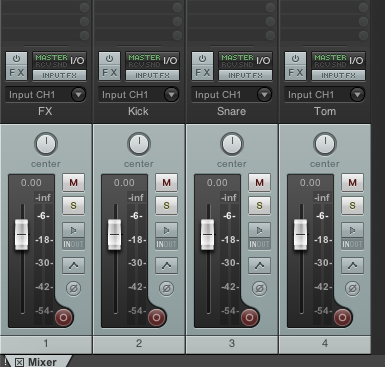Screen dimensions: 385x367
Task: Click the volume fader on FX track
Action: tap(22, 235)
